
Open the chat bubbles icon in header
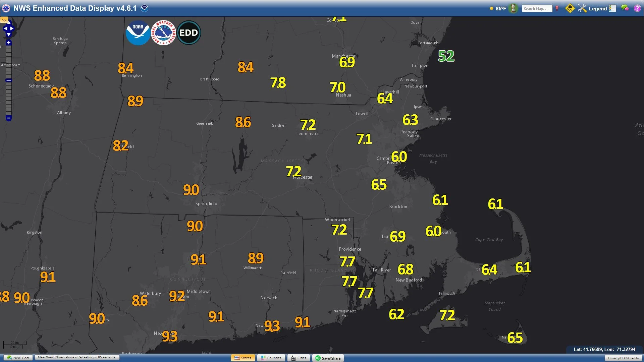[x=625, y=8]
